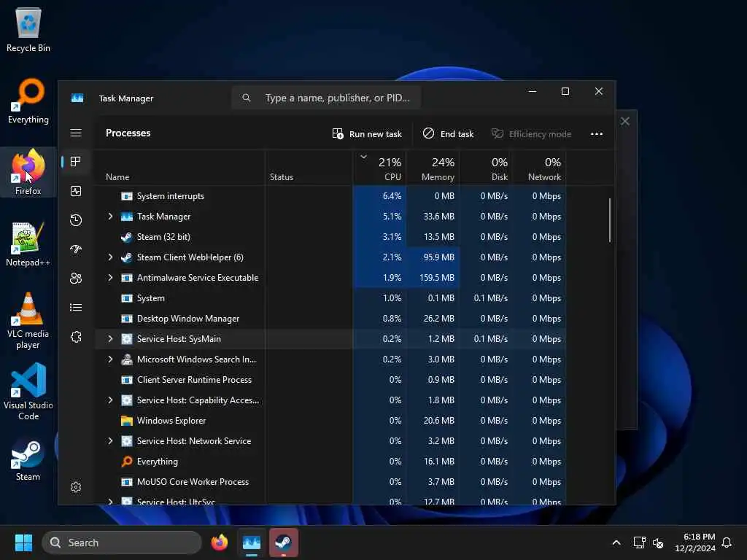Click the 159.5 MB memory cell
The width and height of the screenshot is (747, 560).
click(433, 278)
